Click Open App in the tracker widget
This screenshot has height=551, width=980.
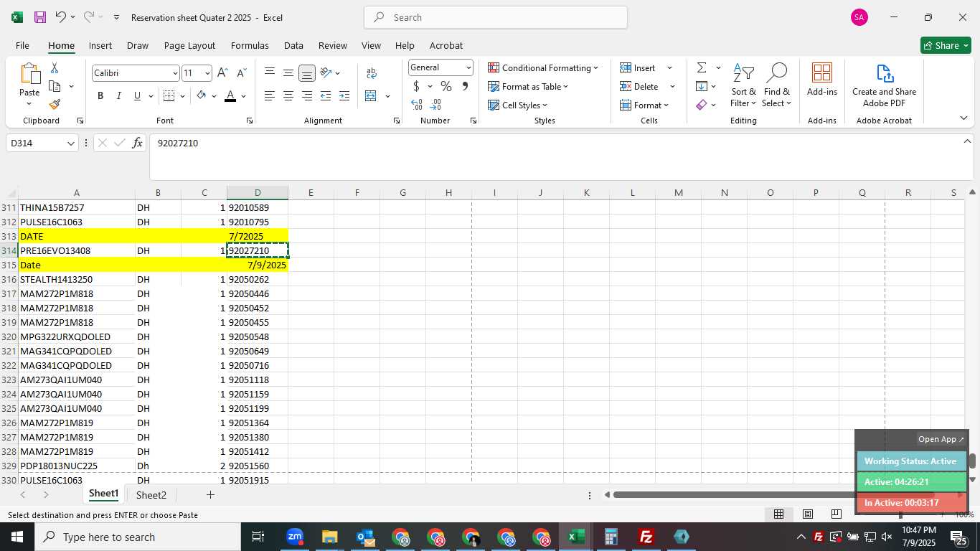click(941, 439)
